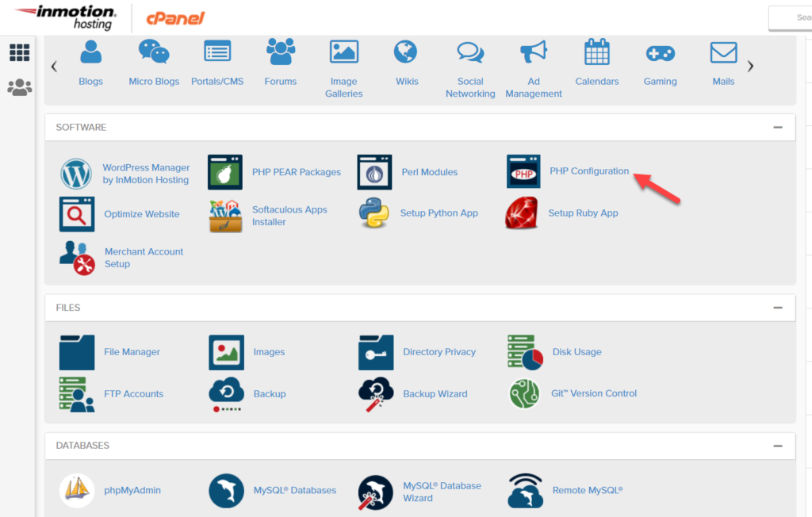The height and width of the screenshot is (517, 812).
Task: Click the Setup Python App icon
Action: pos(374,213)
